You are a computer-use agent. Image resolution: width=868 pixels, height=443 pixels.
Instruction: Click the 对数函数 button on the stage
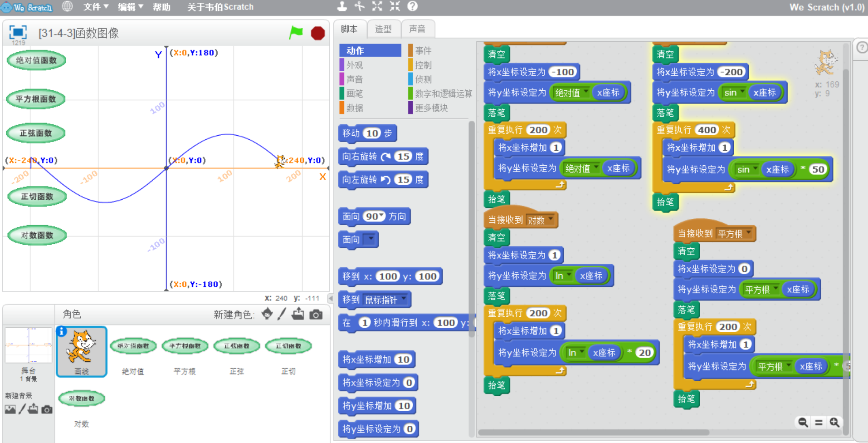tap(37, 235)
